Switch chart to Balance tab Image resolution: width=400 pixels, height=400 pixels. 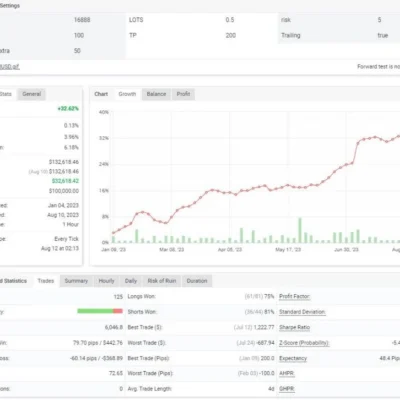[156, 94]
